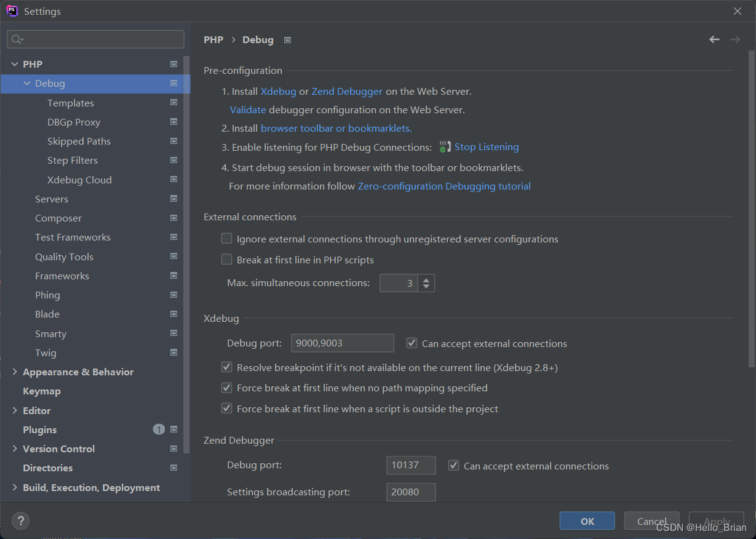
Task: Open the Composer settings page
Action: 58,218
